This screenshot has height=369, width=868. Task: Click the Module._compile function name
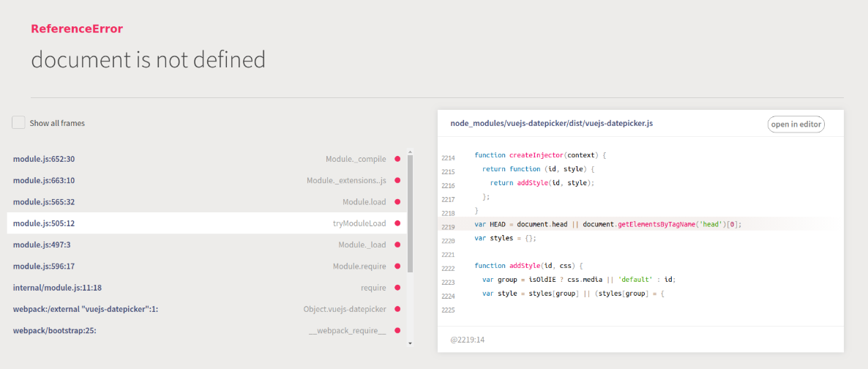pos(356,159)
